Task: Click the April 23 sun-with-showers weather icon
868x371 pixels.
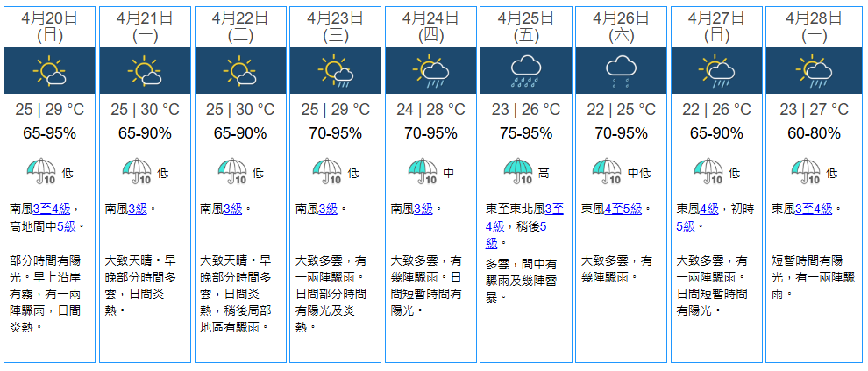Action: [x=336, y=71]
